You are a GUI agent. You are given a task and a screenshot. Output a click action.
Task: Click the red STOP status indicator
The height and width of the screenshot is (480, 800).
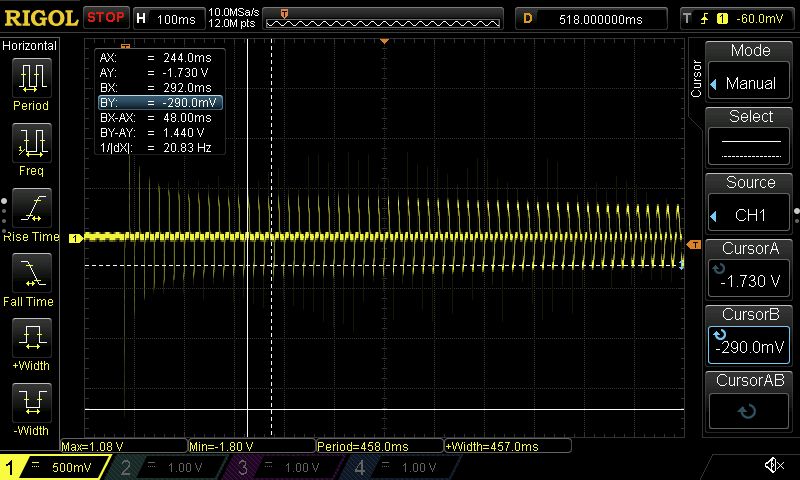[x=106, y=18]
